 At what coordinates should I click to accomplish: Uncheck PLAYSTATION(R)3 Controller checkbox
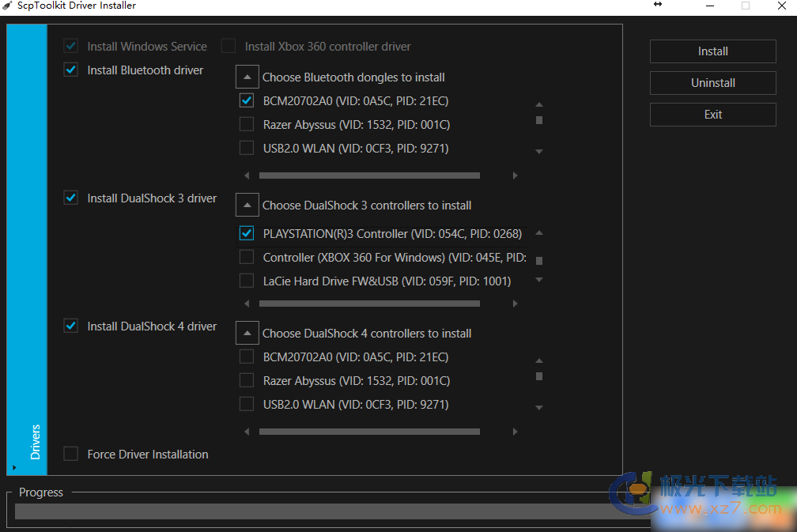point(247,234)
